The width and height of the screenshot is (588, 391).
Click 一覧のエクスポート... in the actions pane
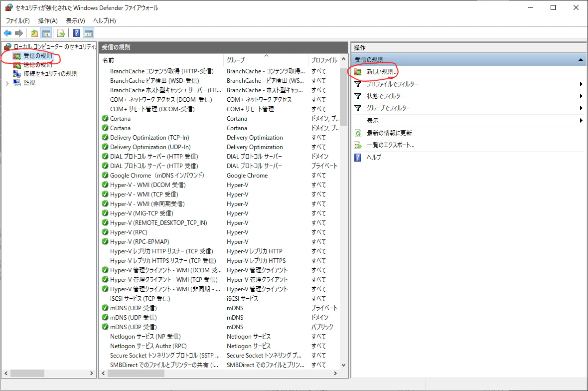(x=390, y=145)
